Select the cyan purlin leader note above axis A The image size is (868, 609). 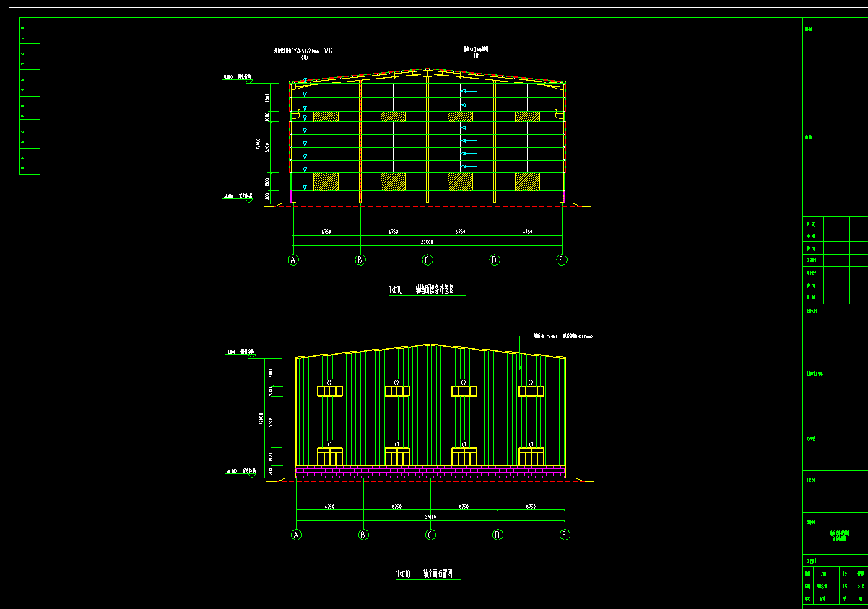click(303, 53)
